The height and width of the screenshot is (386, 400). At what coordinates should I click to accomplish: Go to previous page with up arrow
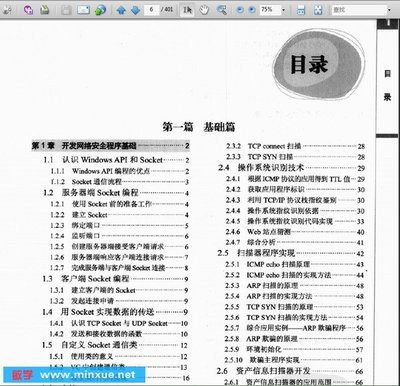(x=121, y=10)
